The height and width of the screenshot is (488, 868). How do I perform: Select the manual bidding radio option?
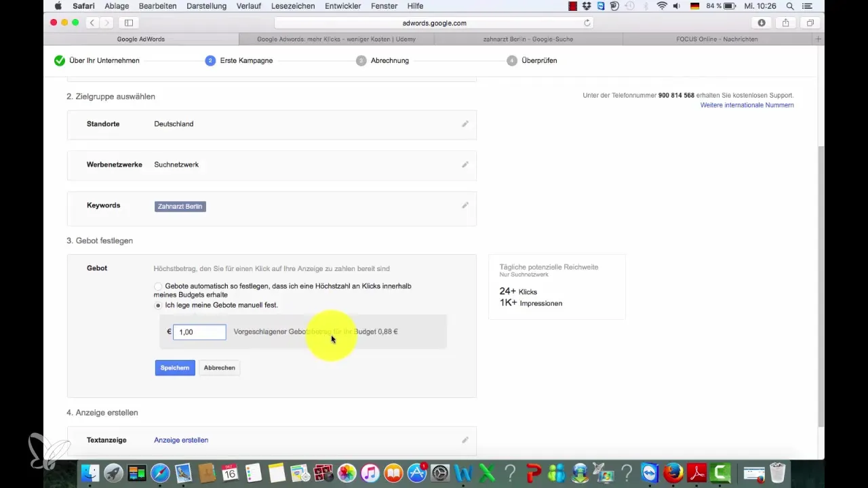158,306
